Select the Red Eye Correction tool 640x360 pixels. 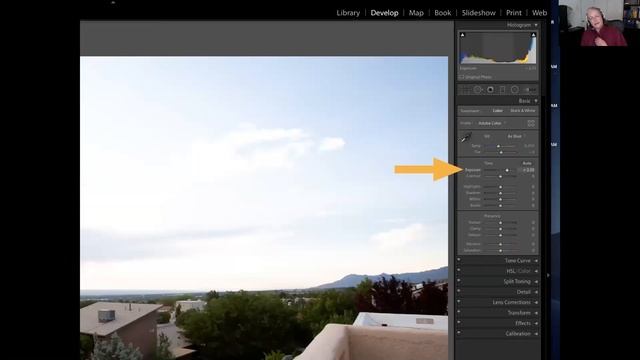coord(490,89)
